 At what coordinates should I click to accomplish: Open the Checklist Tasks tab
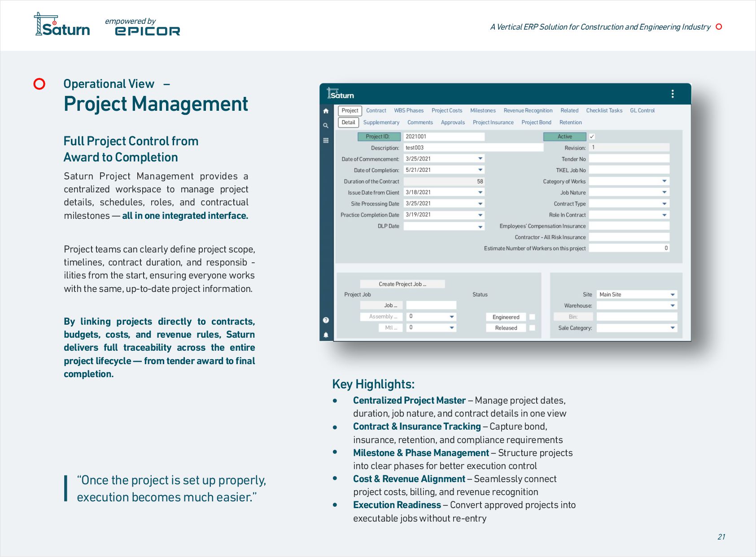coord(604,111)
